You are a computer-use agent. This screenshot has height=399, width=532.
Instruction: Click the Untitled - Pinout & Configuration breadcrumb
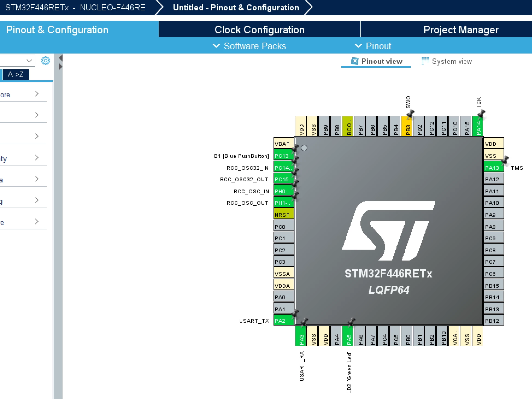point(236,7)
